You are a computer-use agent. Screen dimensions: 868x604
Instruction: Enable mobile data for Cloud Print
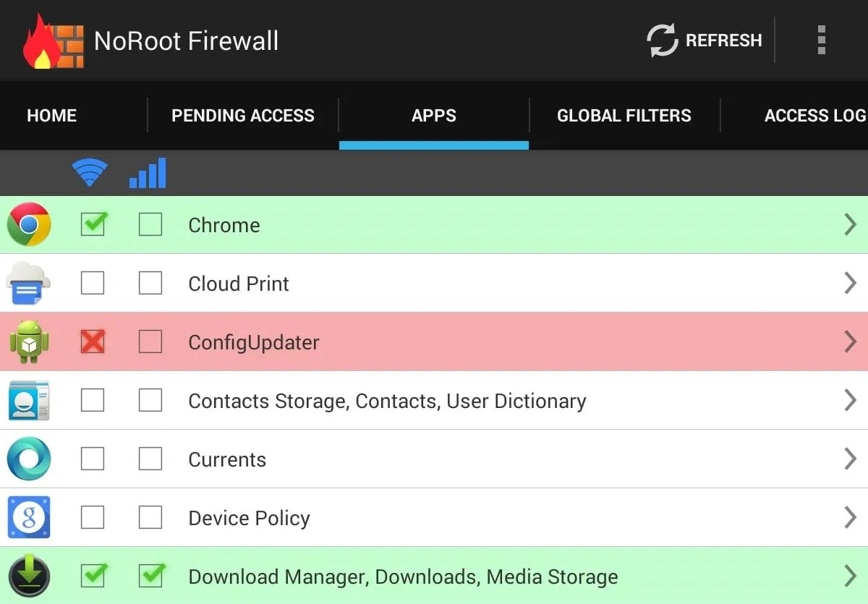150,284
